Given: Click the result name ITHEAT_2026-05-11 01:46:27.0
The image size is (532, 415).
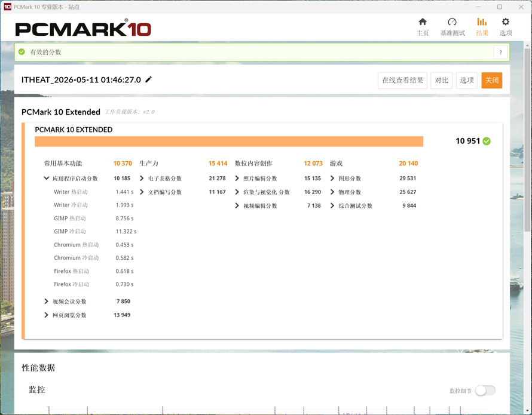Looking at the screenshot, I should 81,79.
